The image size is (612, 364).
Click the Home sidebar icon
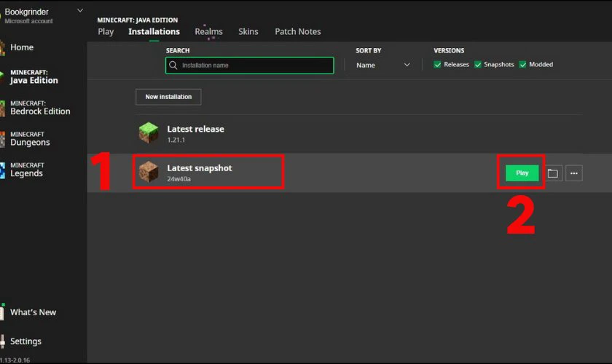pos(2,47)
